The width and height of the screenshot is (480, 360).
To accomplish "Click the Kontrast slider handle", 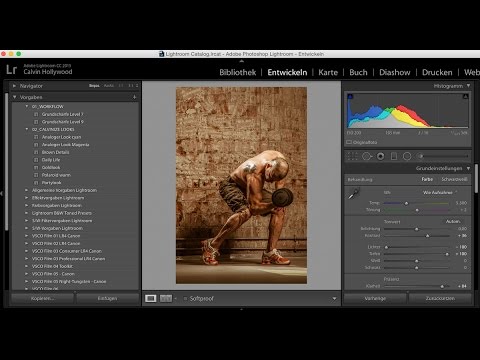I will point(428,236).
